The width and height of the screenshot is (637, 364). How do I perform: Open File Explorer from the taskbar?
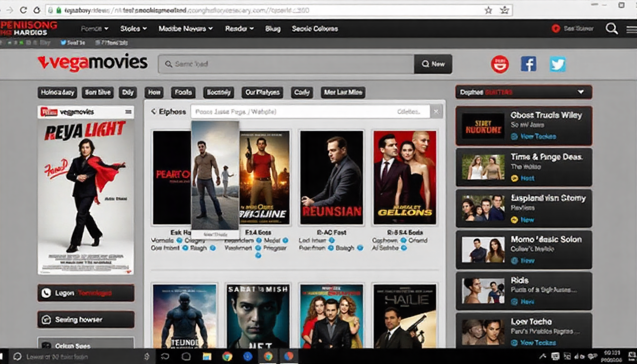[x=207, y=356]
